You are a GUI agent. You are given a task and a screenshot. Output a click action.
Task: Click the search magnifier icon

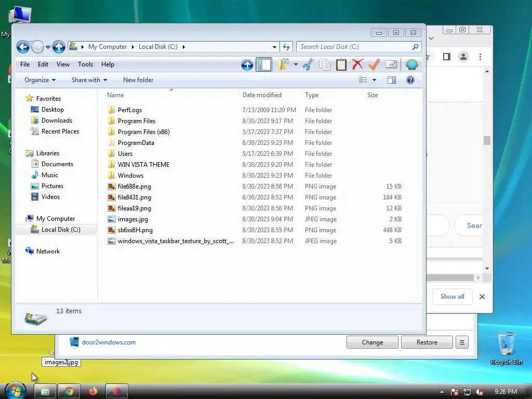coord(415,47)
